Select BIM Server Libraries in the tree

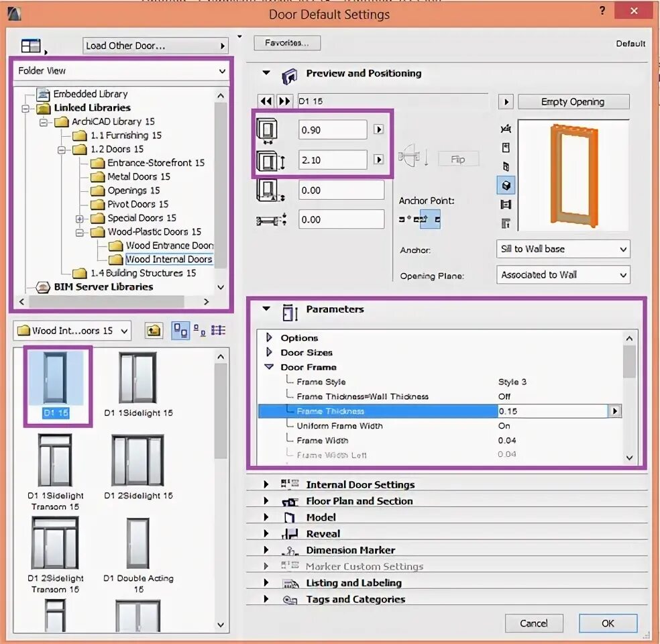[103, 287]
